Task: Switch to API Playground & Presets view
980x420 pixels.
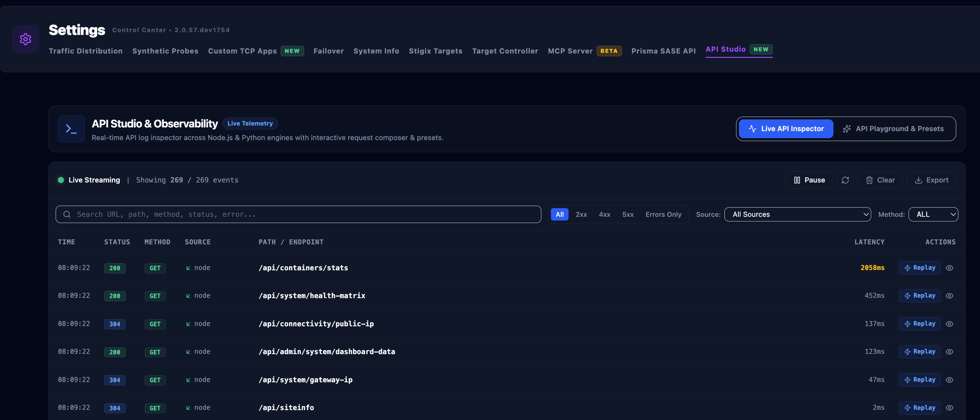Action: pyautogui.click(x=893, y=129)
